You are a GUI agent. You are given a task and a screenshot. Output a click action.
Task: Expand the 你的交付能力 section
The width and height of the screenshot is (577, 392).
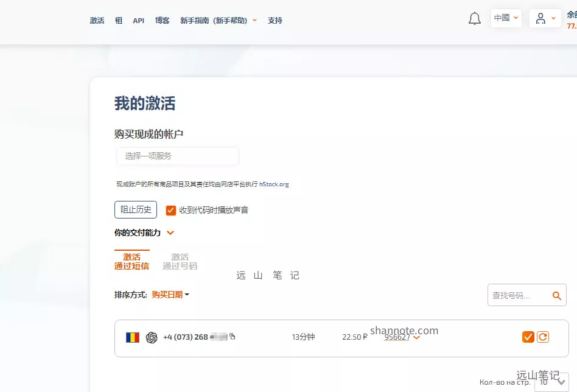tap(170, 233)
